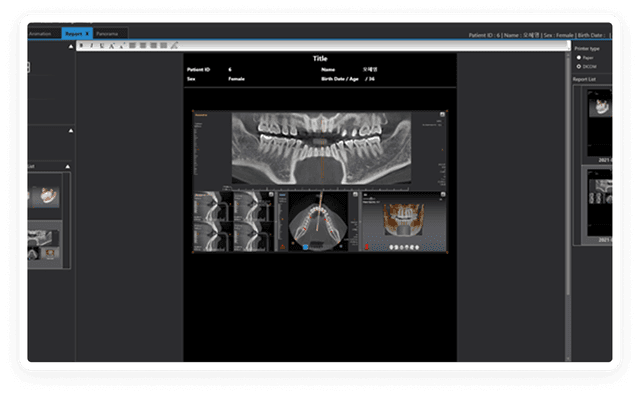640x395 pixels.
Task: Collapse the second left panel section arrow
Action: point(71,131)
